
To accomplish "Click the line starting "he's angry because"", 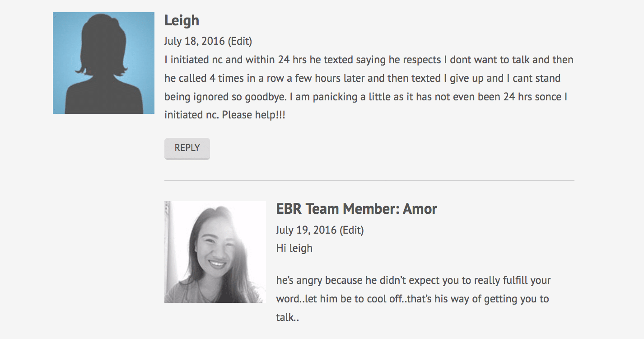I will (413, 280).
